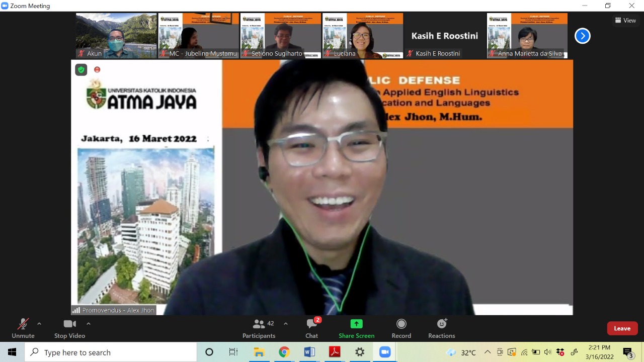Start recording with the Record button

(401, 328)
